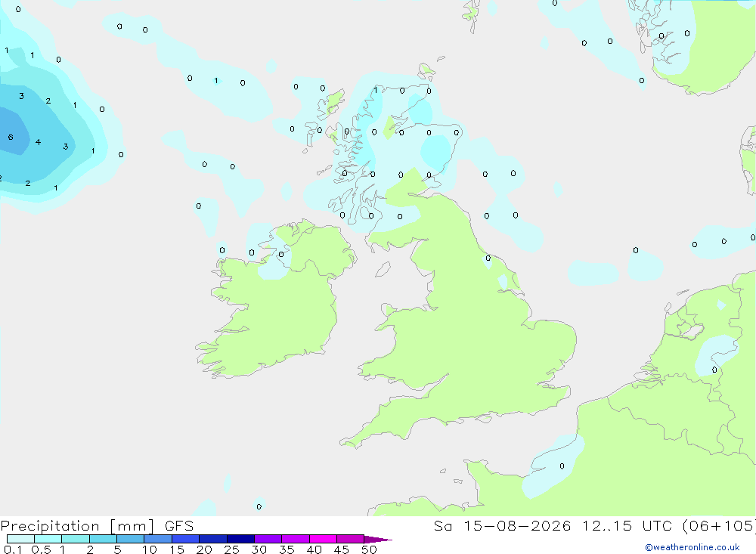Click the 'Sa 15-08-2026' date text

tap(502, 526)
